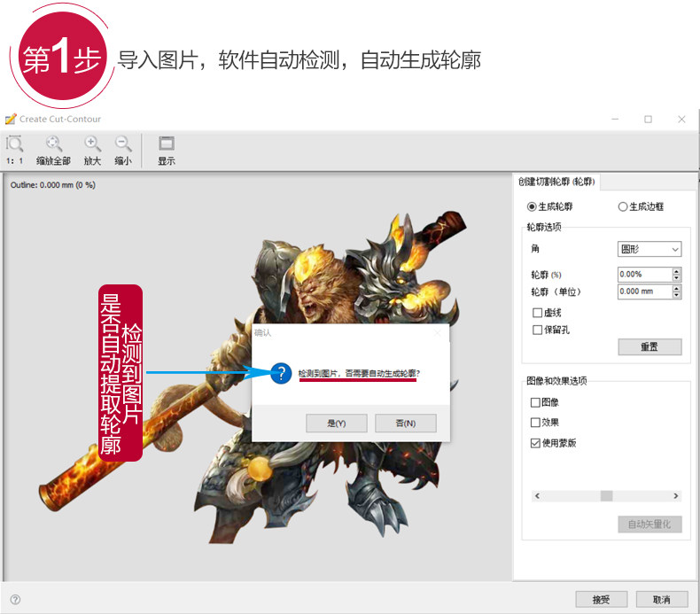
Task: Click the 自动矢量化 auto vectorize button
Action: 649,525
